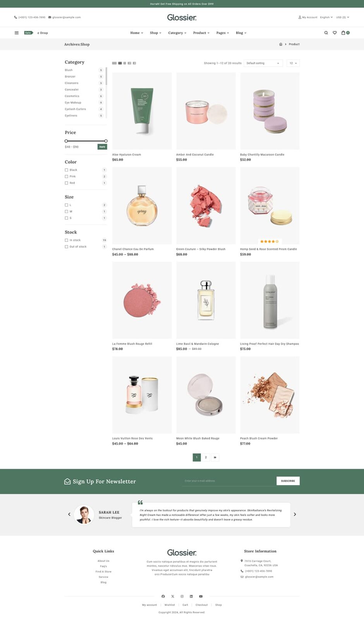
Task: Enable the In stock filter
Action: tap(66, 240)
